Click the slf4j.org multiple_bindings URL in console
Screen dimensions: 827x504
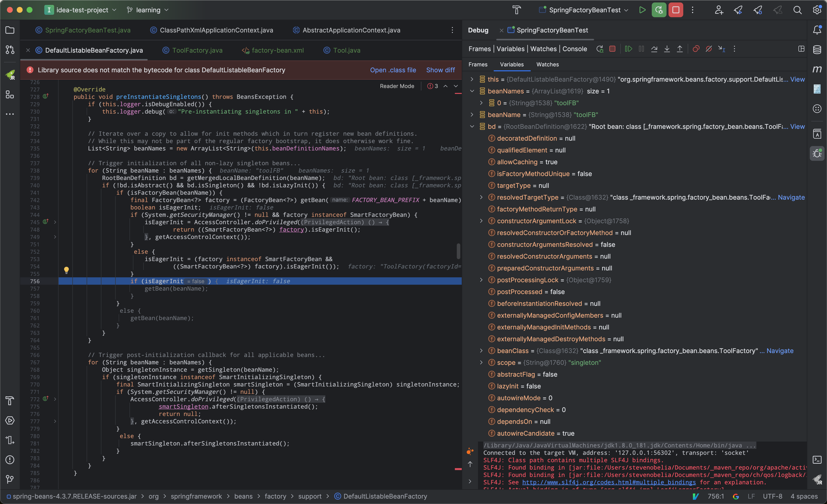[x=609, y=482]
